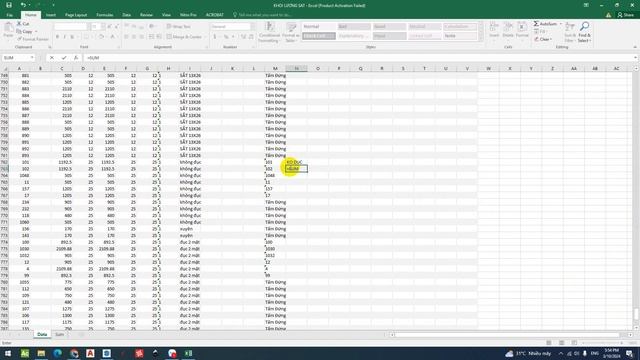Toggle Italic formatting

[64, 37]
